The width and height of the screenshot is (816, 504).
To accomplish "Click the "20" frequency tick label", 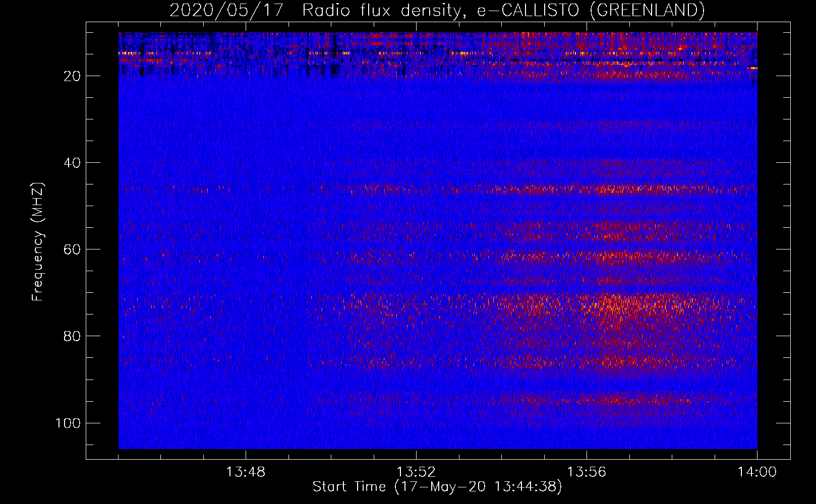I will click(x=72, y=76).
